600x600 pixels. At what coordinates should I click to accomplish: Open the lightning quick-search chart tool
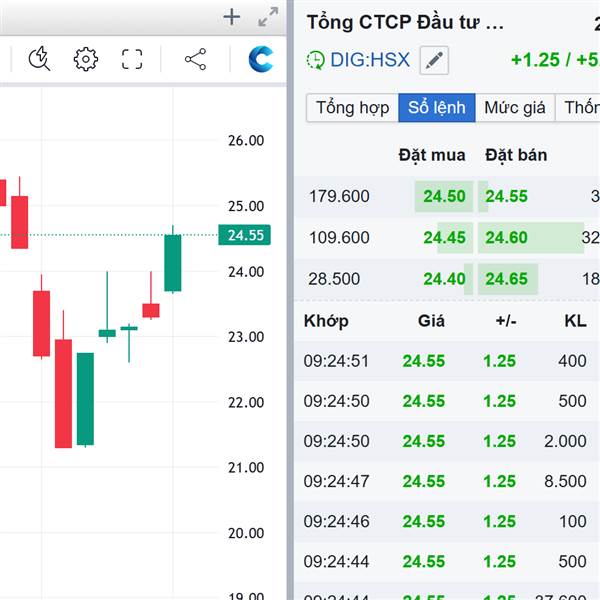(40, 59)
